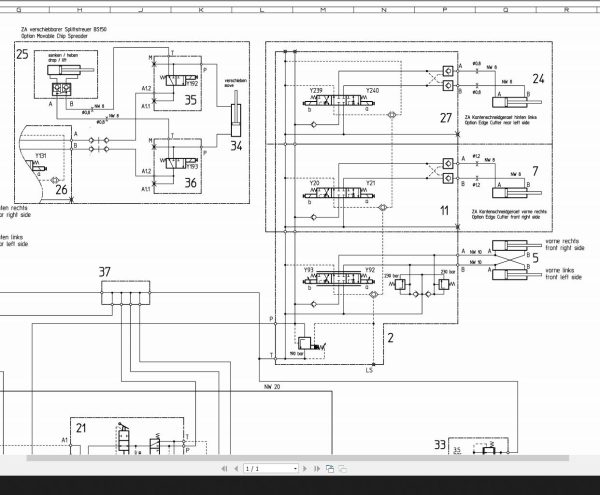The height and width of the screenshot is (495, 600).
Task: Go to the previous page
Action: point(236,469)
